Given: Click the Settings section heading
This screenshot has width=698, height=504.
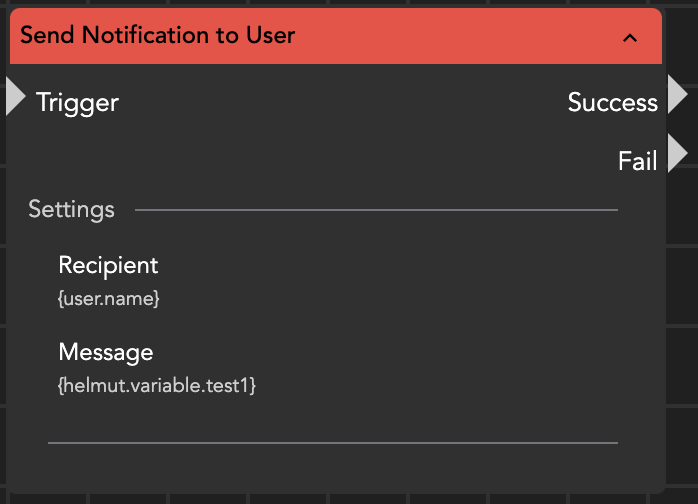Looking at the screenshot, I should pos(71,210).
